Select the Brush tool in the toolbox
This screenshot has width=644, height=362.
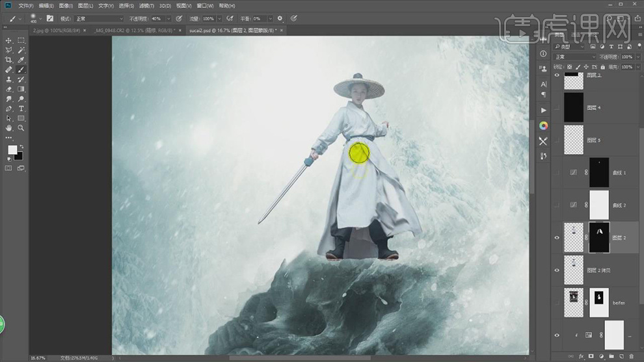[x=21, y=70]
